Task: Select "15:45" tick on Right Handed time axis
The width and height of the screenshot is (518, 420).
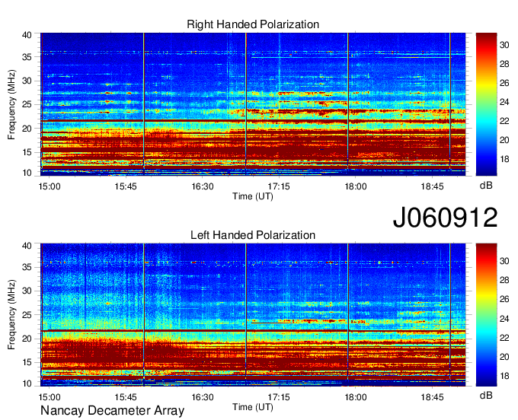Action: (126, 186)
